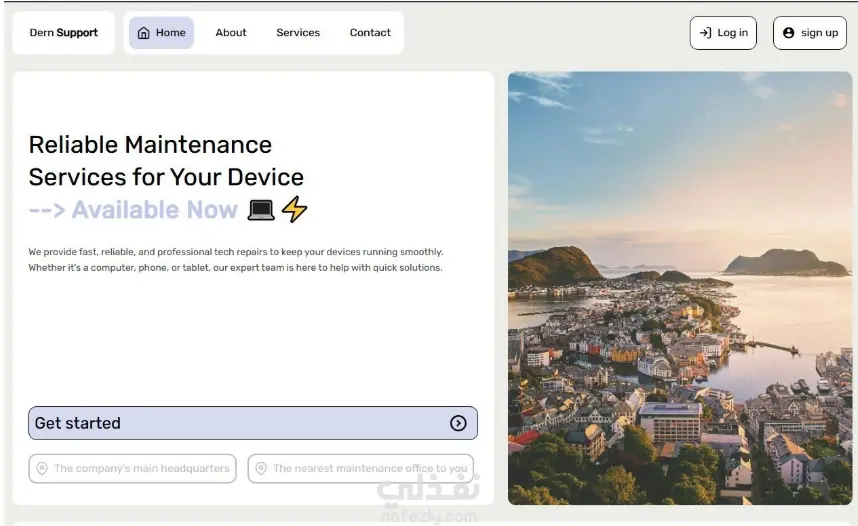Image resolution: width=858 pixels, height=526 pixels.
Task: Click the pin icon for nearest office
Action: point(261,469)
